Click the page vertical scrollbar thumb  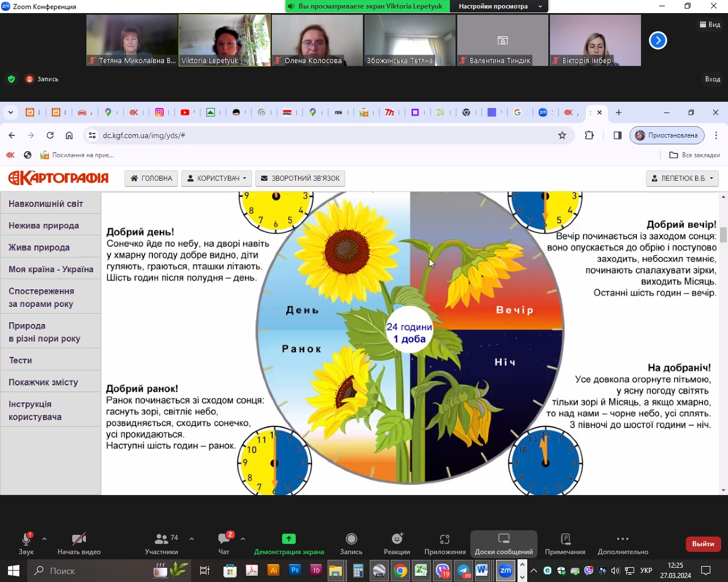pyautogui.click(x=723, y=234)
